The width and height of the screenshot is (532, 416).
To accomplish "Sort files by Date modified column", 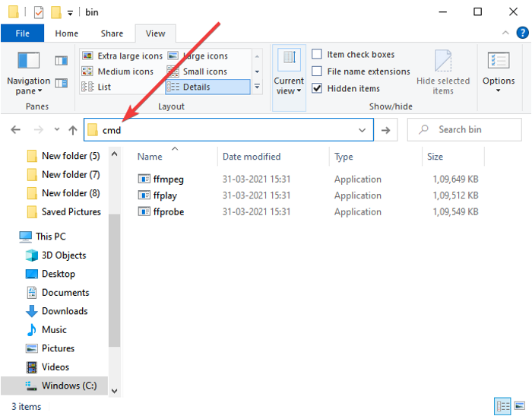I will (x=251, y=157).
